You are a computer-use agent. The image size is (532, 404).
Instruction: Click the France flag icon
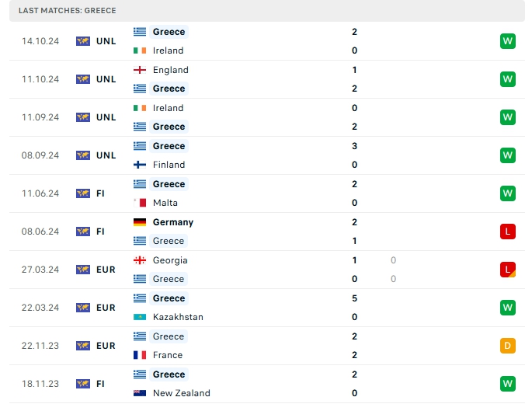140,355
